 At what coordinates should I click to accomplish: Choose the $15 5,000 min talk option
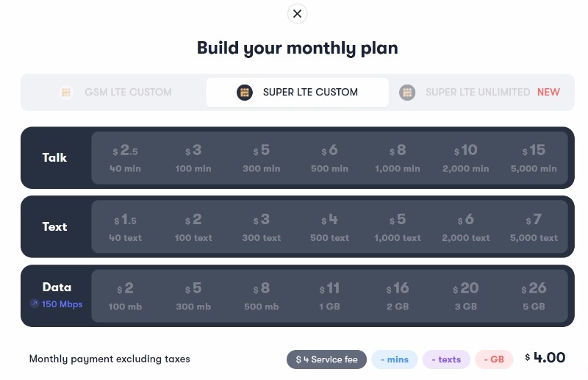[x=534, y=158]
